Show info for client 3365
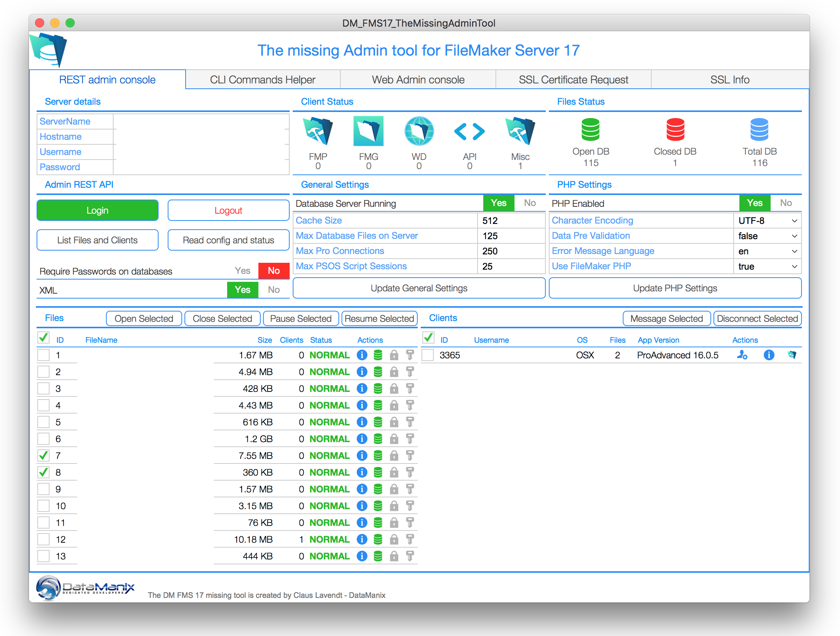The image size is (840, 636). 769,355
